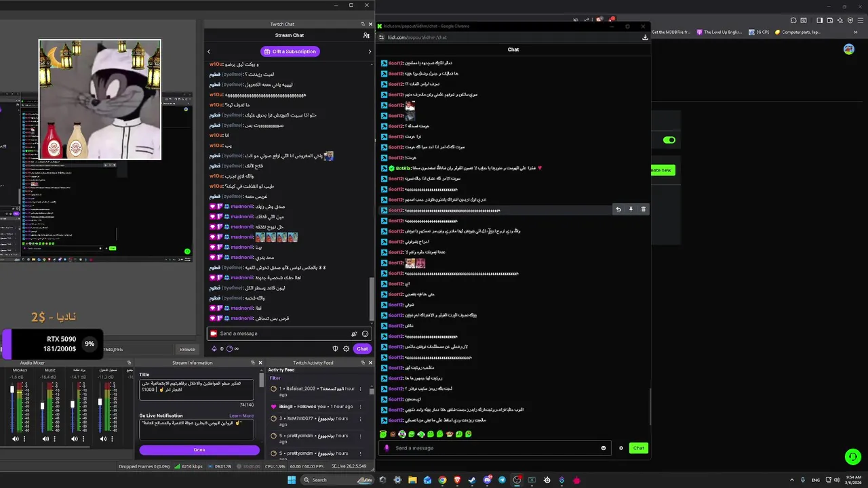The image size is (868, 488).
Task: Toggle the green switch in background Kick page
Action: point(669,140)
